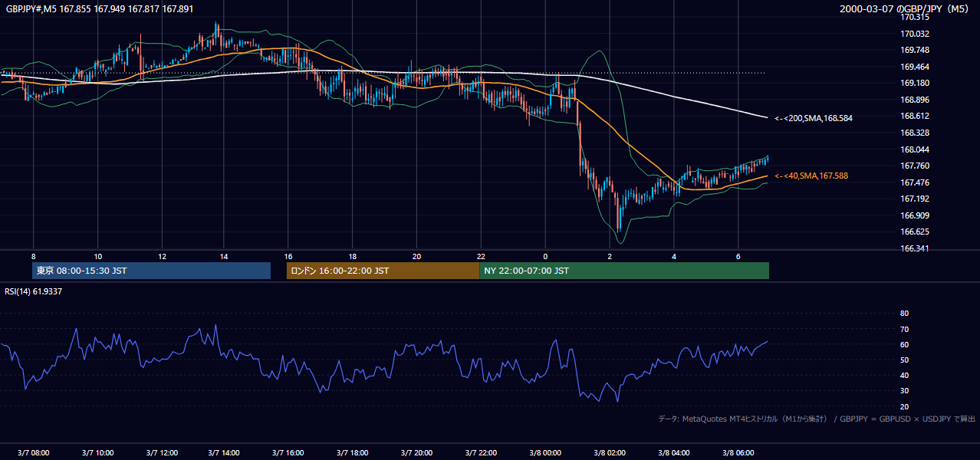Click RSI scale level 60
This screenshot has height=460, width=980.
coord(905,344)
